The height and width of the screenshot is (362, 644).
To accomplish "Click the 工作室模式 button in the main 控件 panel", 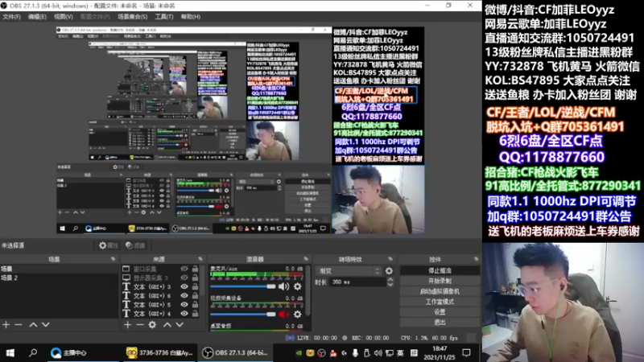I will (x=440, y=302).
